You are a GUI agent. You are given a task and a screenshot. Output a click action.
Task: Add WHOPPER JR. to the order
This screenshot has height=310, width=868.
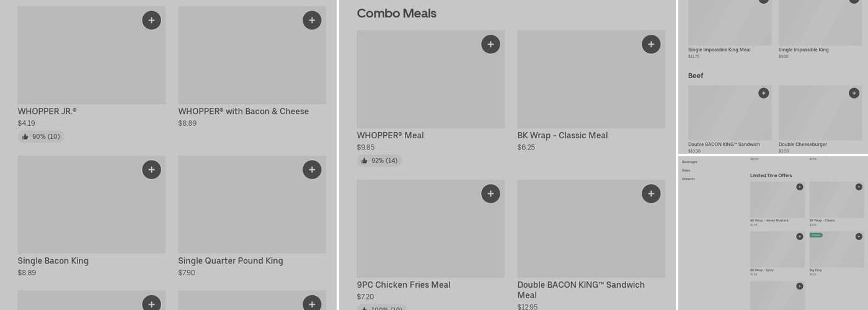pos(151,20)
